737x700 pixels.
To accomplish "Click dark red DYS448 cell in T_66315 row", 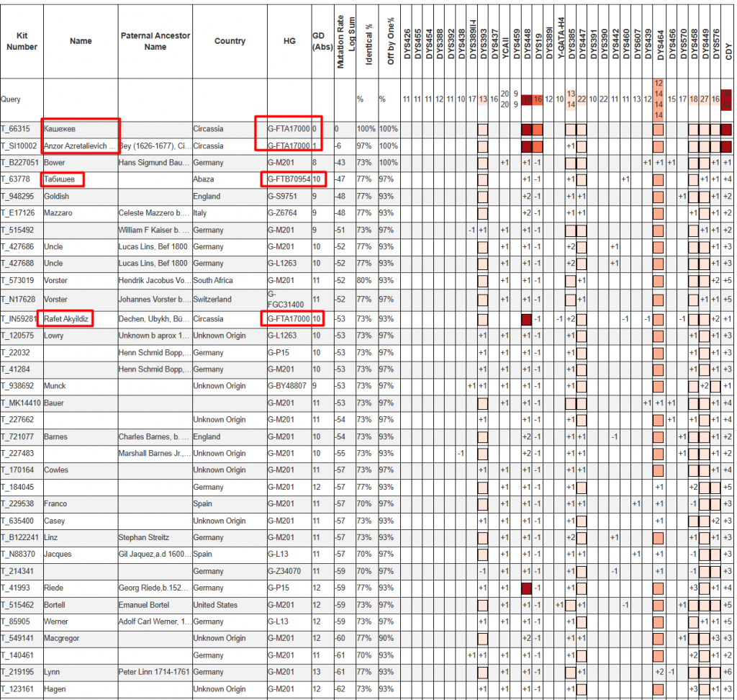I will (x=527, y=130).
